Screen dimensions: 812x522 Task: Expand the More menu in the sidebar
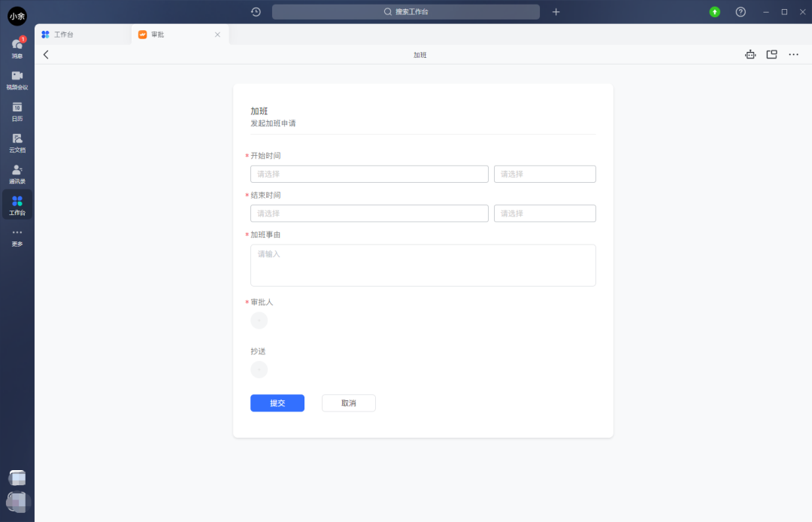(17, 236)
